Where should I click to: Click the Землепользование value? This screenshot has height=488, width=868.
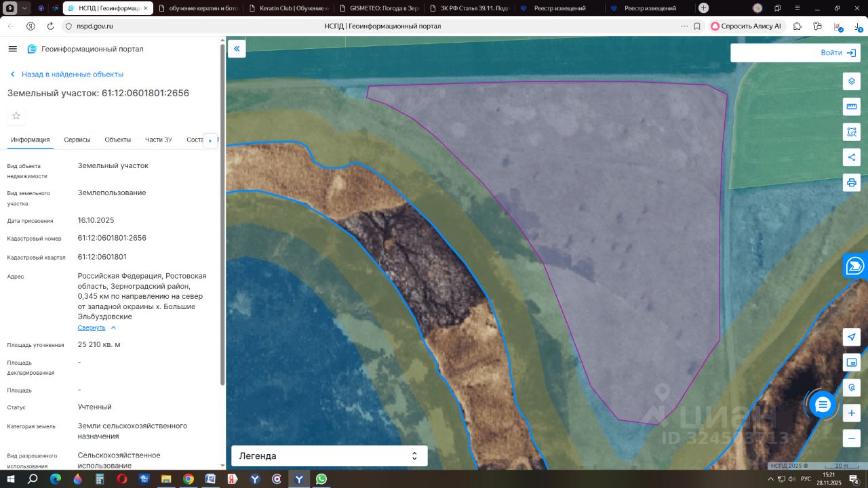112,192
